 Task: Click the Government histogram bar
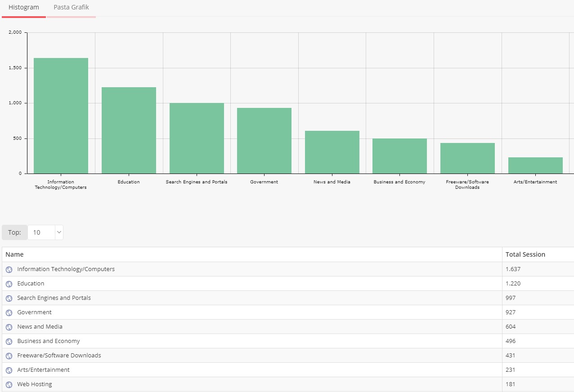pos(264,141)
